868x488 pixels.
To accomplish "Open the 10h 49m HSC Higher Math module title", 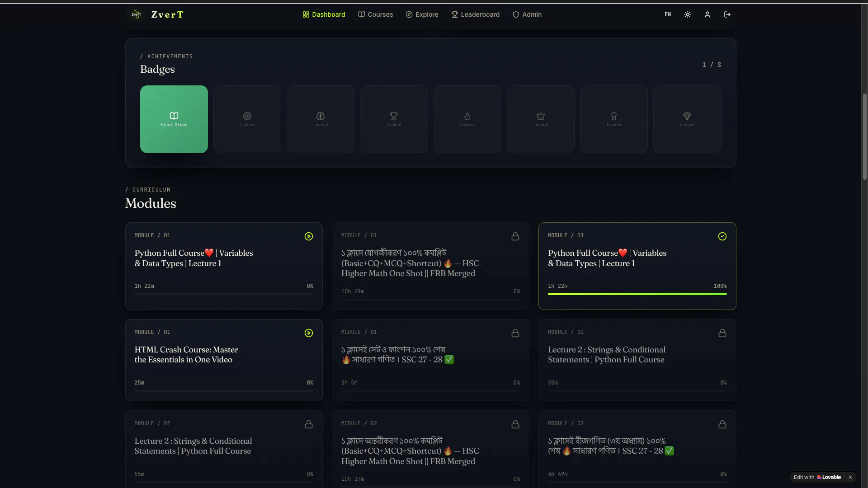I will coord(410,263).
